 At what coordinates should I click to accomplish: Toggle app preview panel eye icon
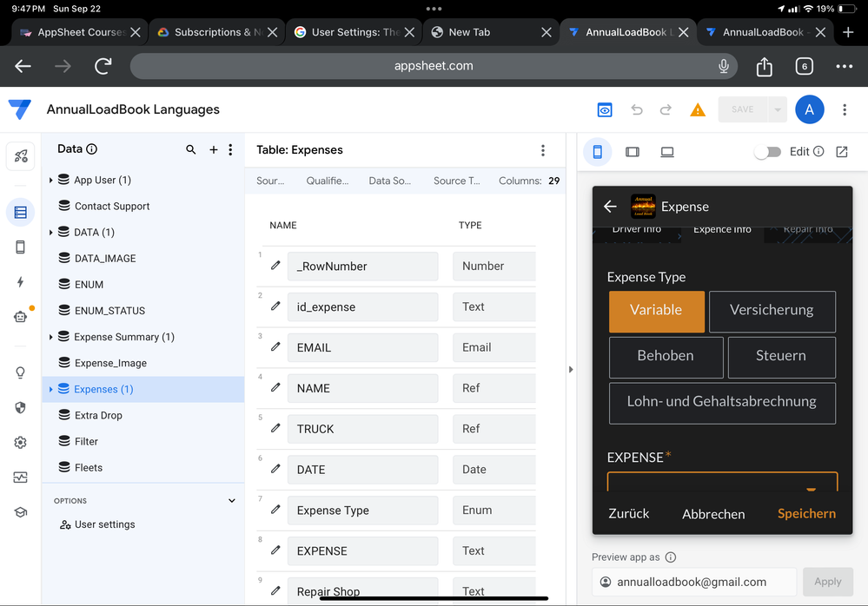click(x=605, y=110)
